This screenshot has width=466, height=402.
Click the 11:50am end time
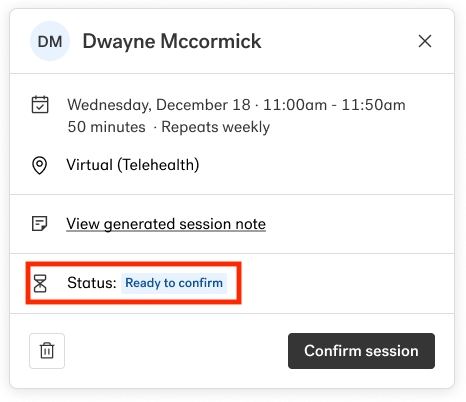coord(374,105)
